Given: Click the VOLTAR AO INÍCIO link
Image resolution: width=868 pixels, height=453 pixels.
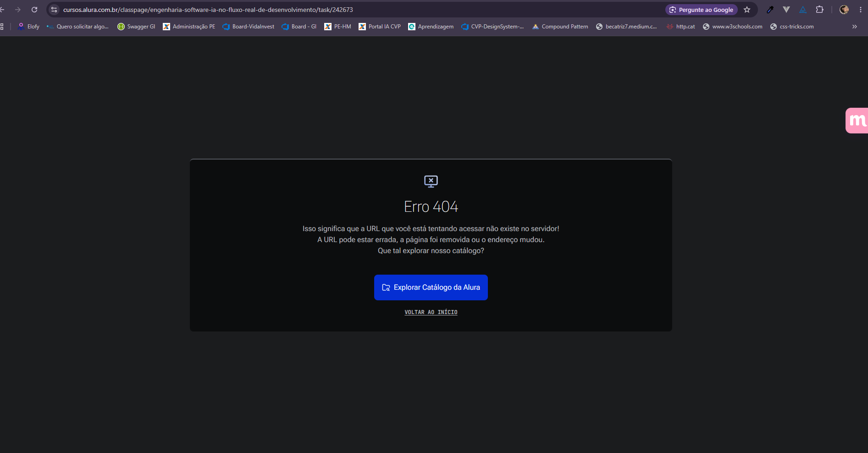Looking at the screenshot, I should (x=431, y=312).
